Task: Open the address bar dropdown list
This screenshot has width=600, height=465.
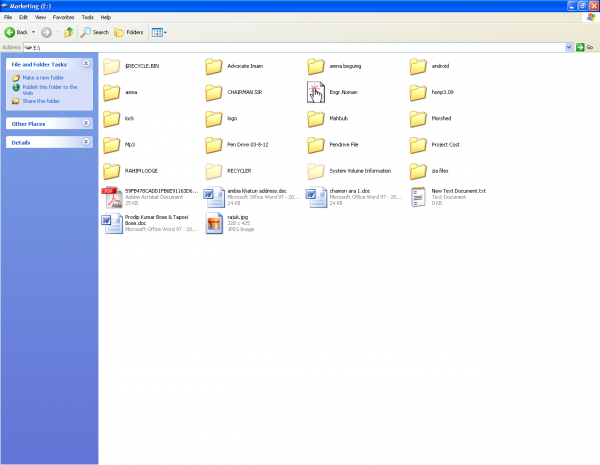Action: pyautogui.click(x=570, y=47)
